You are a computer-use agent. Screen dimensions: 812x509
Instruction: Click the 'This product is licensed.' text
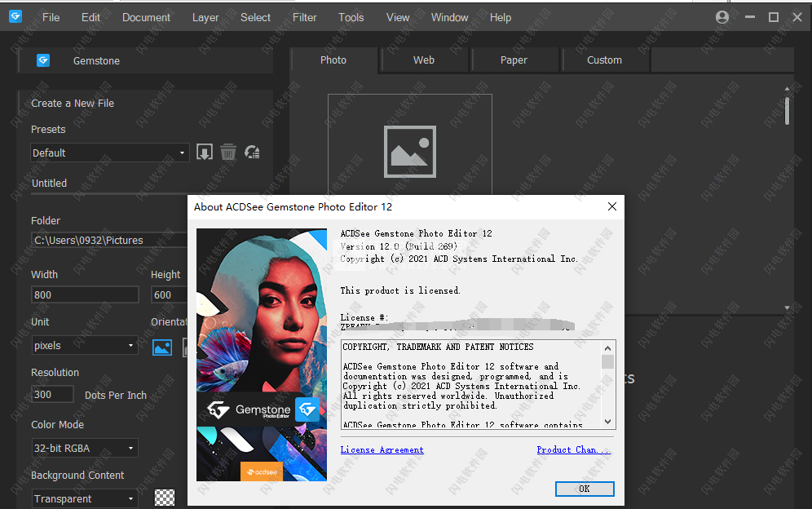[x=400, y=290]
